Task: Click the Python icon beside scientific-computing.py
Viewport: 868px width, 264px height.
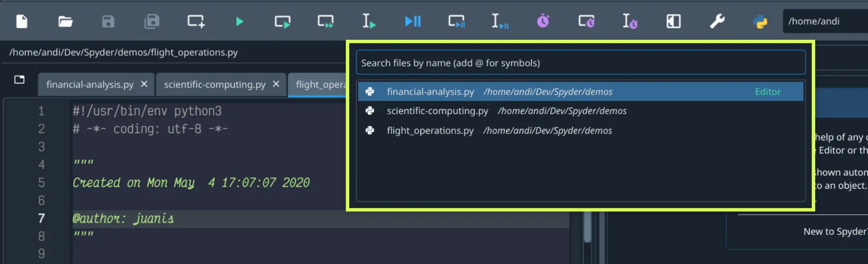Action: (370, 111)
